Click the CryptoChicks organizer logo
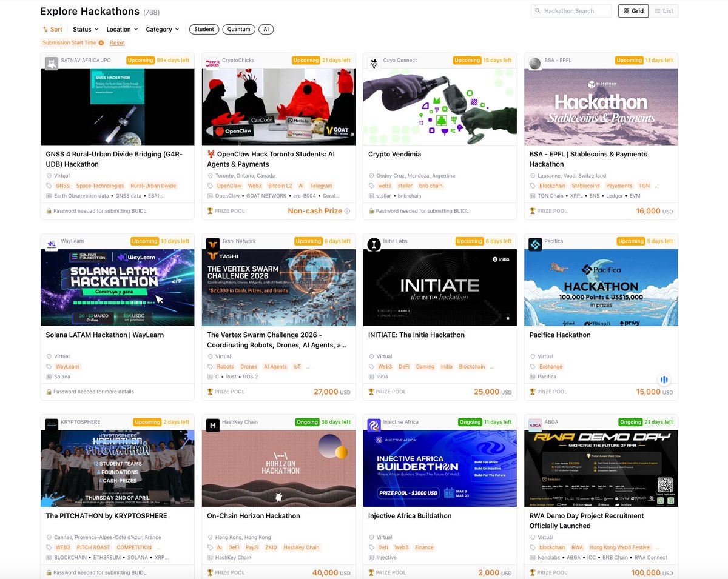Image resolution: width=728 pixels, height=579 pixels. click(x=213, y=63)
